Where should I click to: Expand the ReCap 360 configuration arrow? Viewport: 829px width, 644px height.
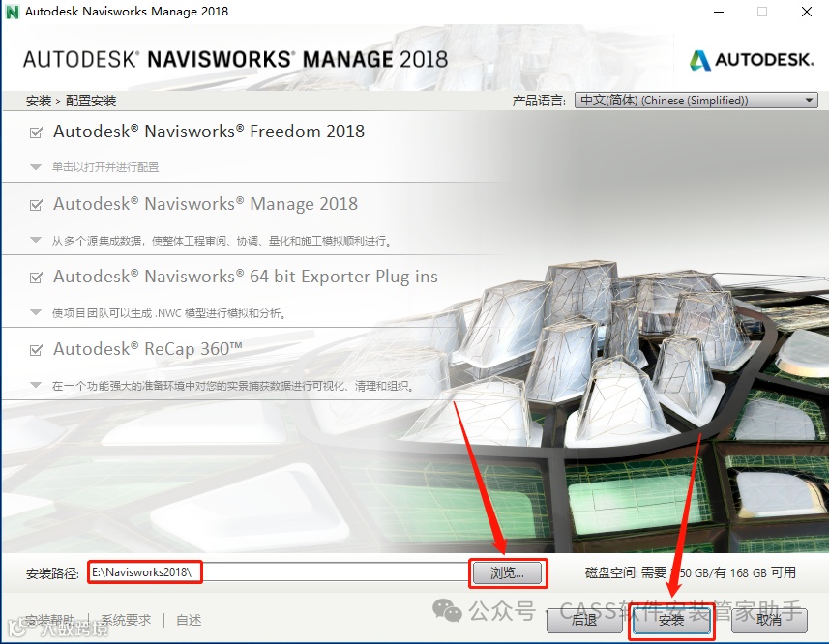36,385
